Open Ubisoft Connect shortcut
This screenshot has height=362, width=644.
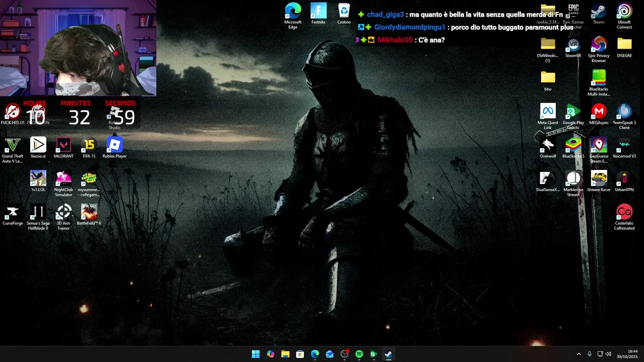(624, 16)
